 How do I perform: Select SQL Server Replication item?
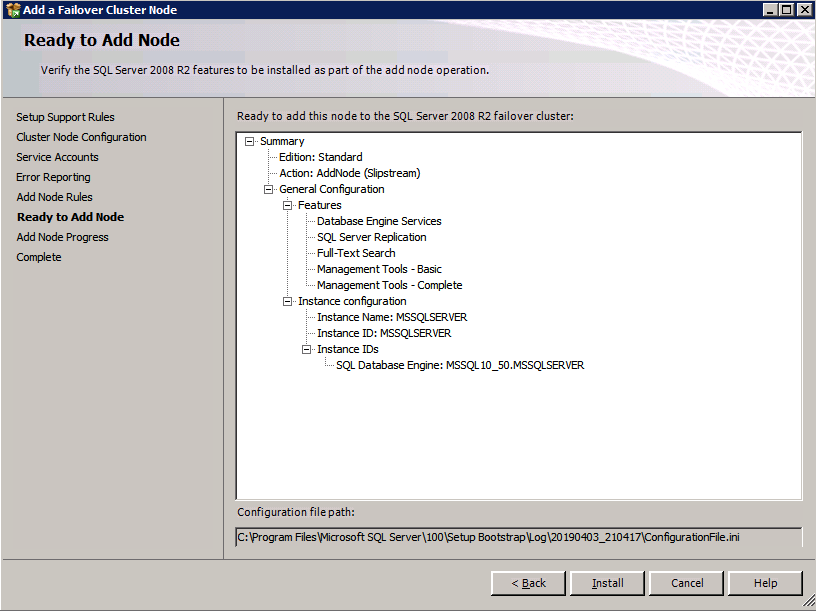pos(372,237)
